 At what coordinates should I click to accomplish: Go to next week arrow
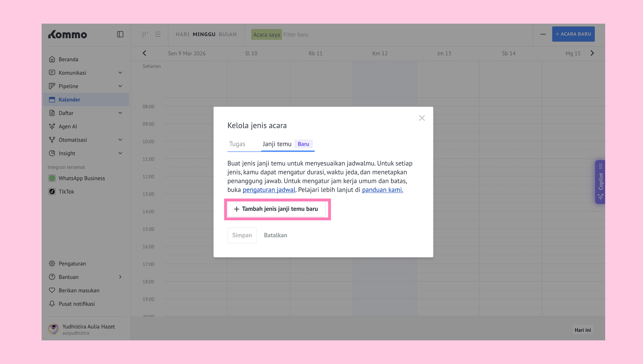pyautogui.click(x=592, y=53)
